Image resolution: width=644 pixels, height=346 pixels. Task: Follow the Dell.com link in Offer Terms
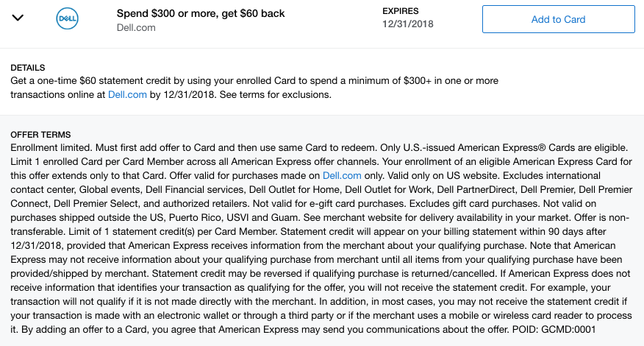coord(342,175)
